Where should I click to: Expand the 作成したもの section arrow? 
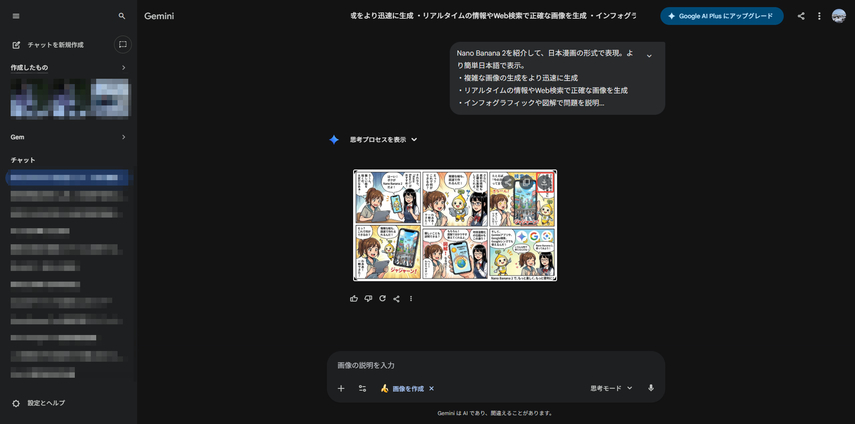[x=123, y=68]
